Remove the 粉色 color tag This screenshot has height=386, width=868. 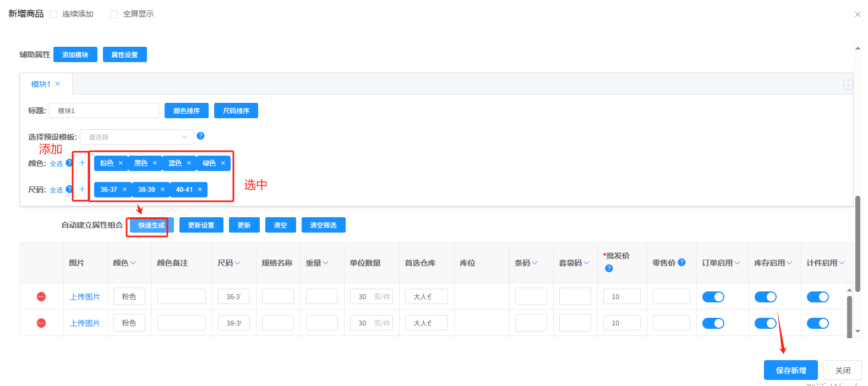pyautogui.click(x=121, y=163)
